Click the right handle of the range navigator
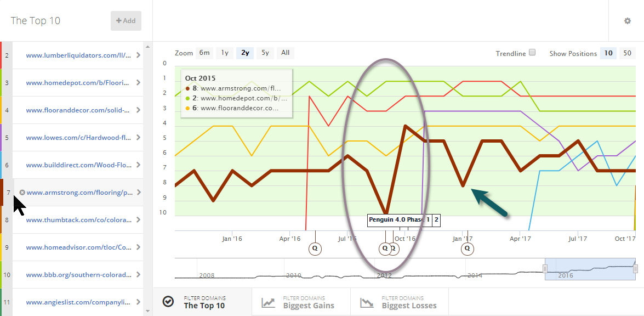Screen dimensions: 644x316 [x=635, y=269]
